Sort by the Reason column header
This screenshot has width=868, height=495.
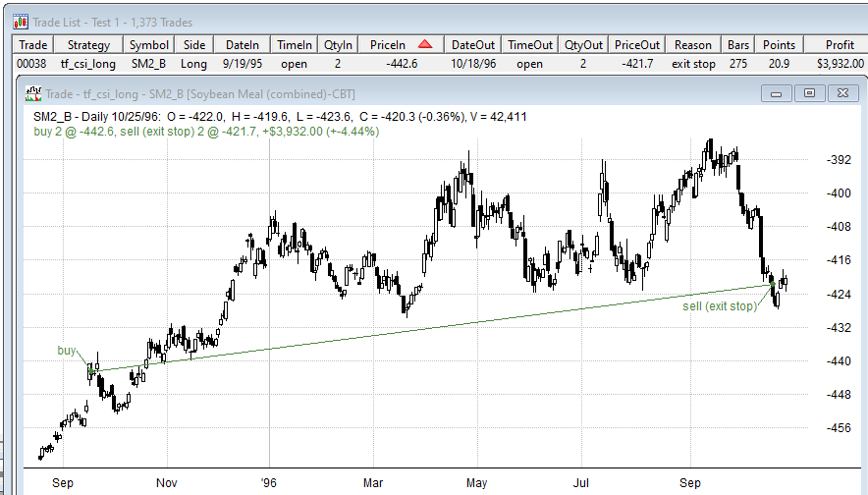(693, 44)
